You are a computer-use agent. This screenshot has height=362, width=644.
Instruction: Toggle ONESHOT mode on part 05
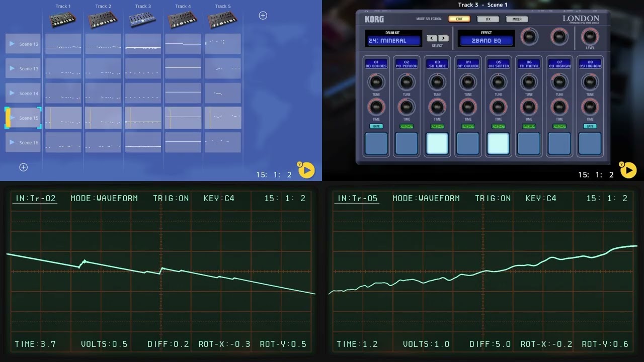pos(499,126)
